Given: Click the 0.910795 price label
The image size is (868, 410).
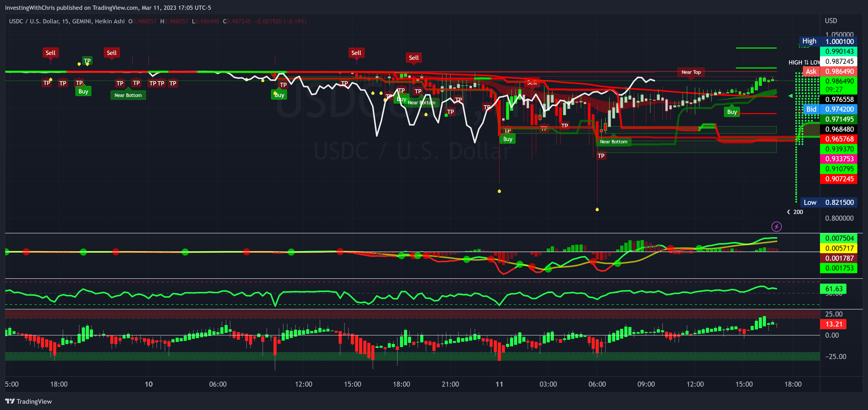Looking at the screenshot, I should pos(839,169).
